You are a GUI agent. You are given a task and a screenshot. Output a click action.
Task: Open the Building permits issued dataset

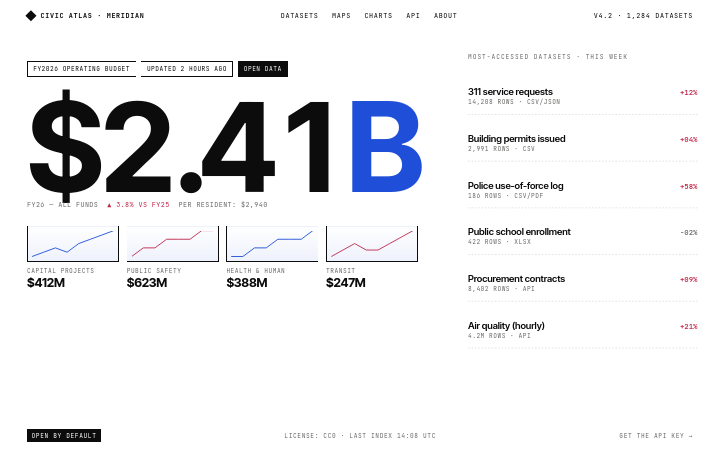point(583,143)
